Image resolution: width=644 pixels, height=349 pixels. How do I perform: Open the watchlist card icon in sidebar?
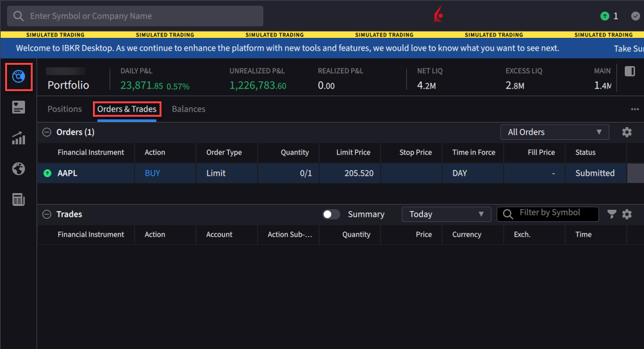click(x=19, y=107)
